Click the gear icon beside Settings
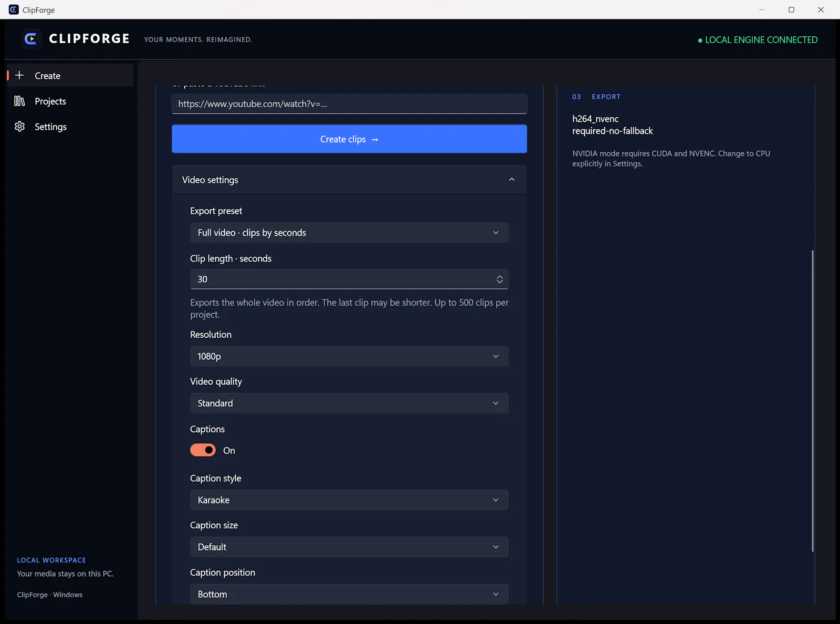This screenshot has width=840, height=624. [19, 127]
